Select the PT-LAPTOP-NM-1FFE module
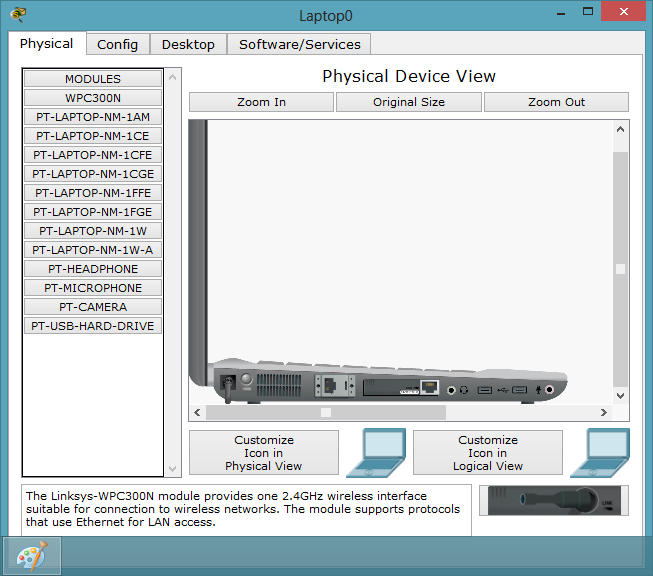 (x=93, y=193)
